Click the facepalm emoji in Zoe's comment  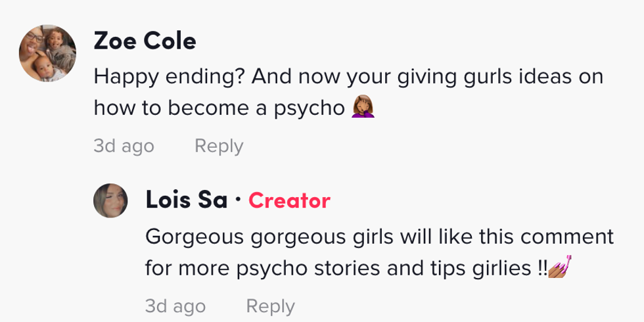[x=364, y=107]
